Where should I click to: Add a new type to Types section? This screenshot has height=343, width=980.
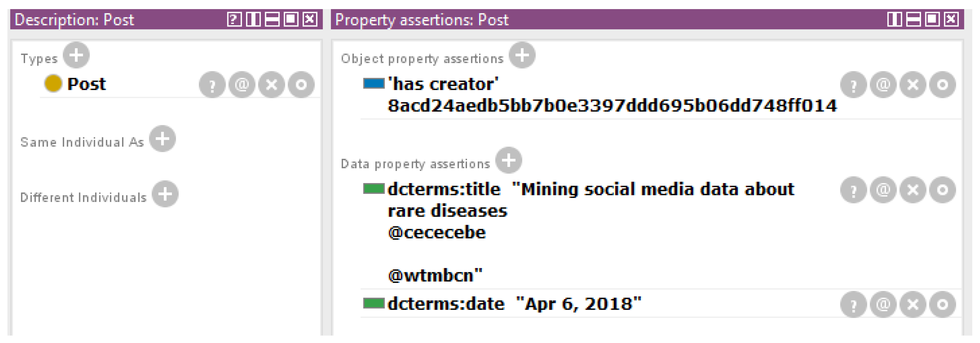click(76, 55)
